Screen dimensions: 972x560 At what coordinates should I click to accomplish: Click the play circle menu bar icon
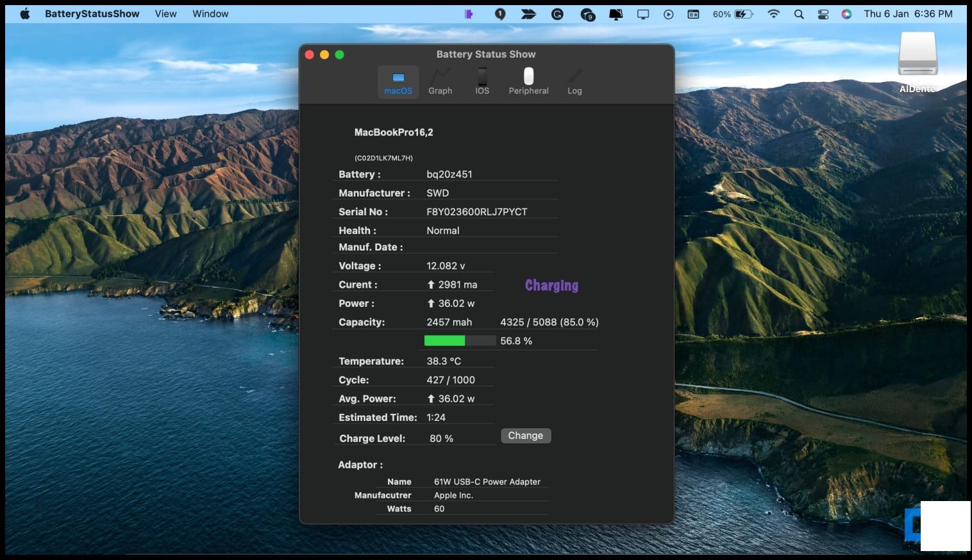[669, 14]
